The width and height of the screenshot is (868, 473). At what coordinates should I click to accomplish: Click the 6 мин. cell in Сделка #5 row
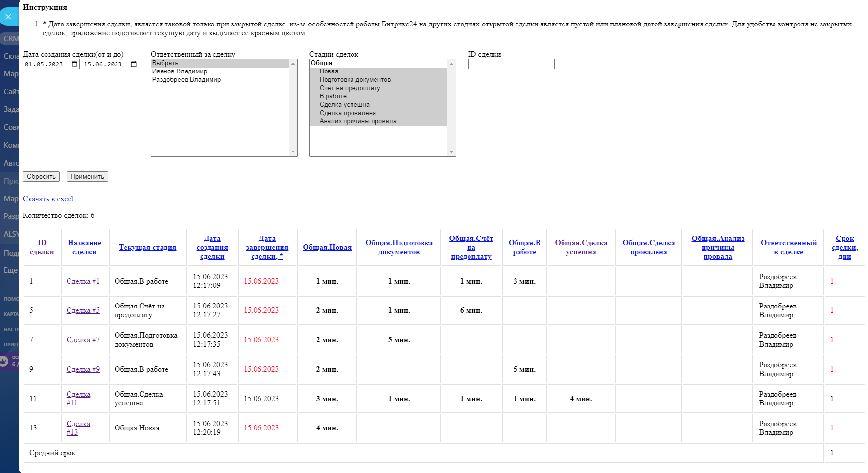point(471,310)
